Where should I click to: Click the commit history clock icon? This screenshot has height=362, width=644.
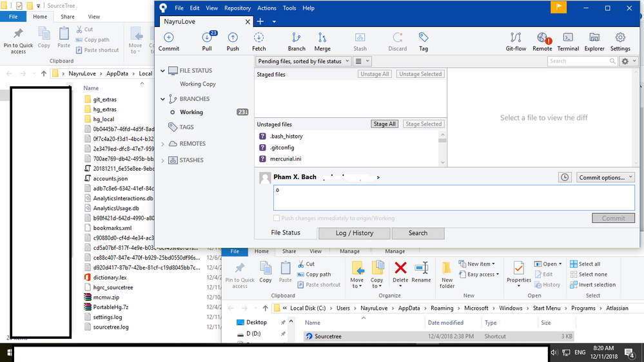coord(565,177)
